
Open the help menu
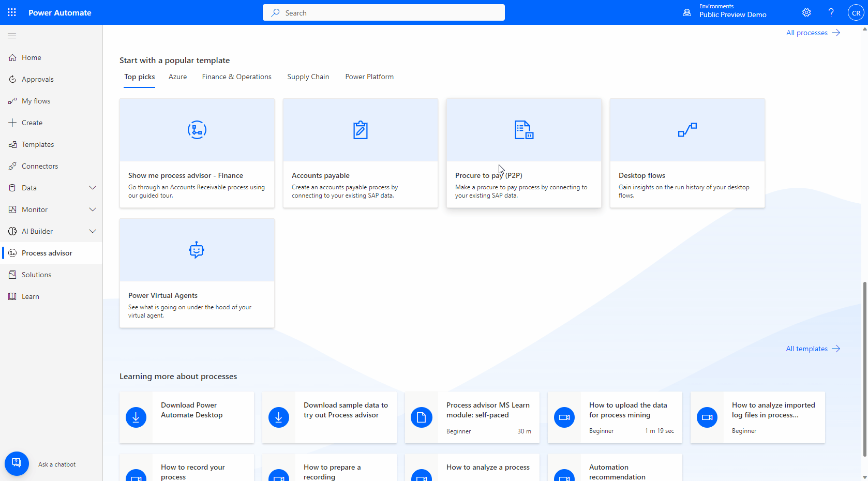click(x=831, y=12)
